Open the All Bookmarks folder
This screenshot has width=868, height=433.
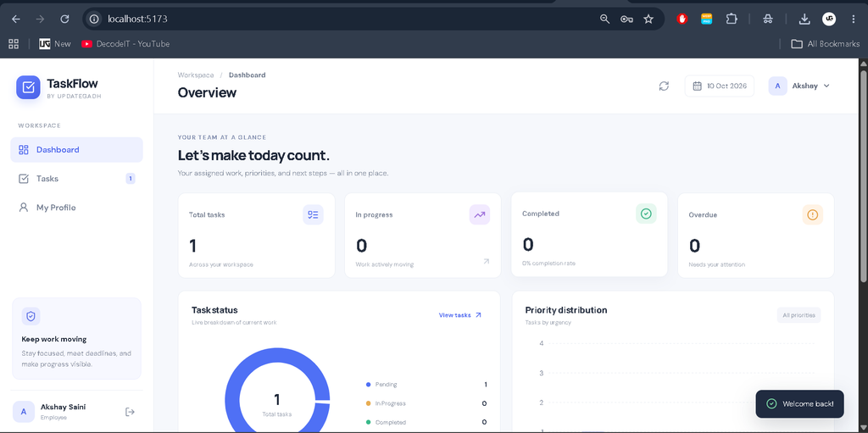(x=825, y=44)
